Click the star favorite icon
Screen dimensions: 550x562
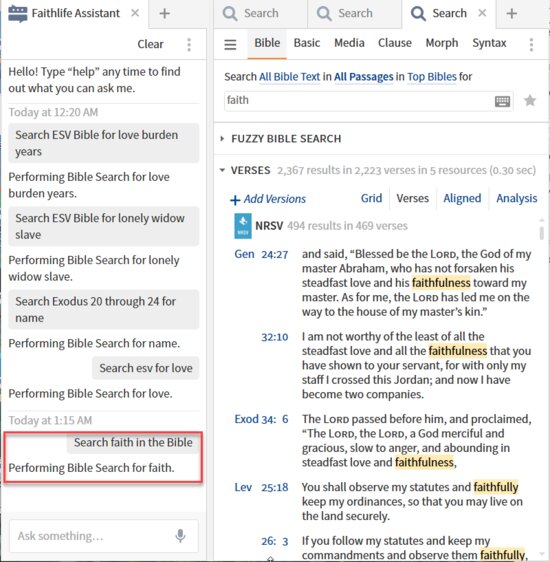click(530, 101)
